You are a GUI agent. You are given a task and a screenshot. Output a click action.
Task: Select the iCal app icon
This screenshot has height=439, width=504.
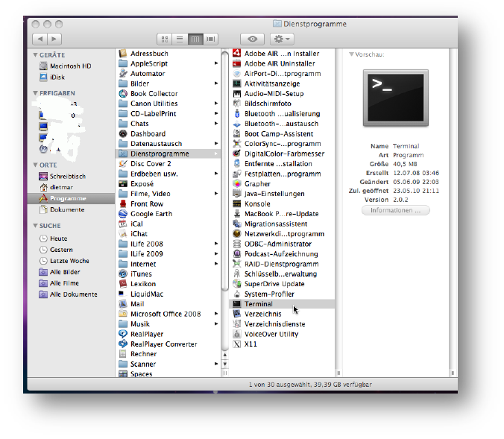click(123, 224)
